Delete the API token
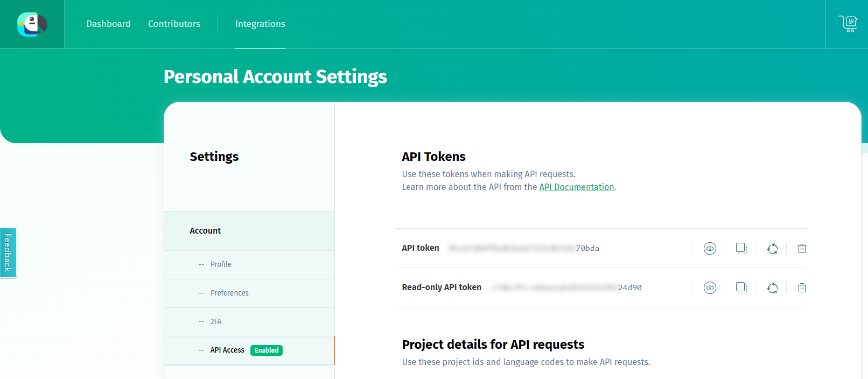The height and width of the screenshot is (379, 868). coord(802,248)
